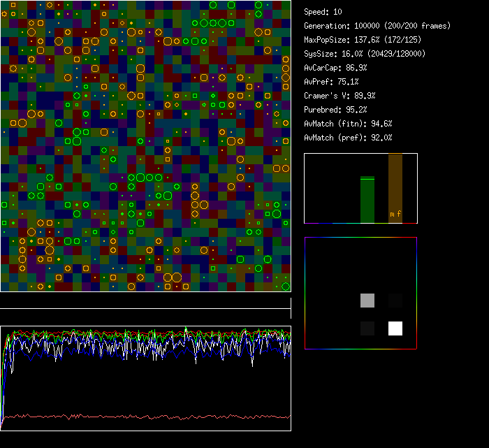Click the faint dark square above white square
Screen dimensions: 489x448
click(x=395, y=301)
